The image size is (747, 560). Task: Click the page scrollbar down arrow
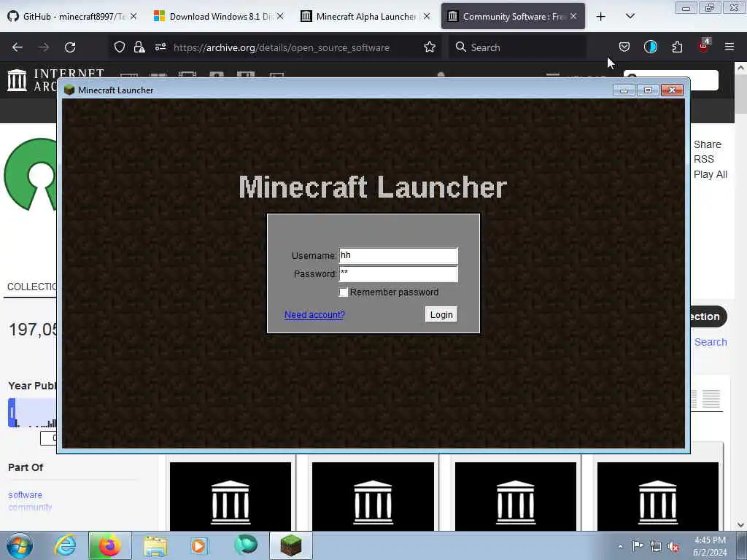(x=741, y=525)
